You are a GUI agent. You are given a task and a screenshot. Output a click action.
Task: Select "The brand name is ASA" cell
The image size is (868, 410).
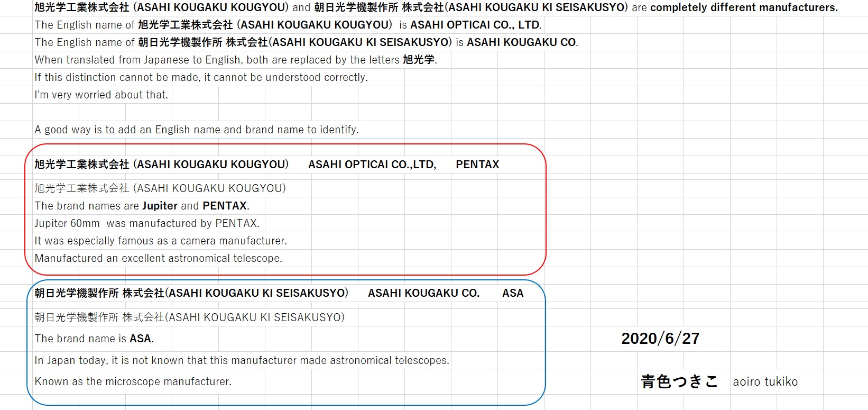[94, 339]
